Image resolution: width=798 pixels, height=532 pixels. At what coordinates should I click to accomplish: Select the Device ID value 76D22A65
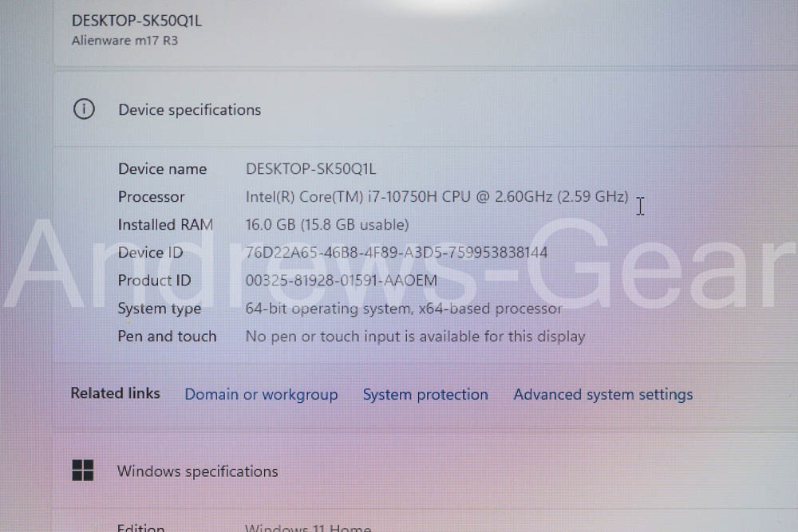point(397,253)
